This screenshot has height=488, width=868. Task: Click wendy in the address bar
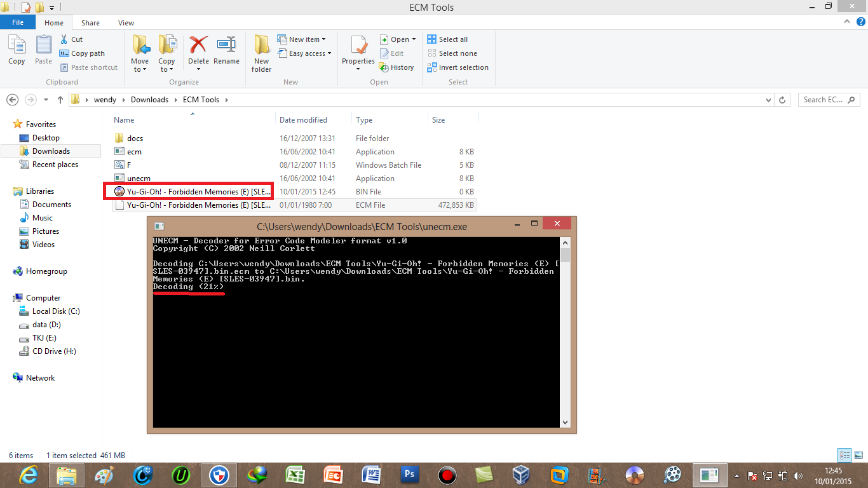point(105,100)
